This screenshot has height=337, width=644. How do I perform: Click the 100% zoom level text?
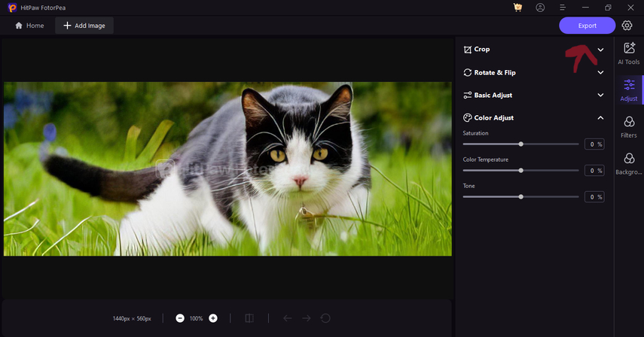tap(197, 318)
